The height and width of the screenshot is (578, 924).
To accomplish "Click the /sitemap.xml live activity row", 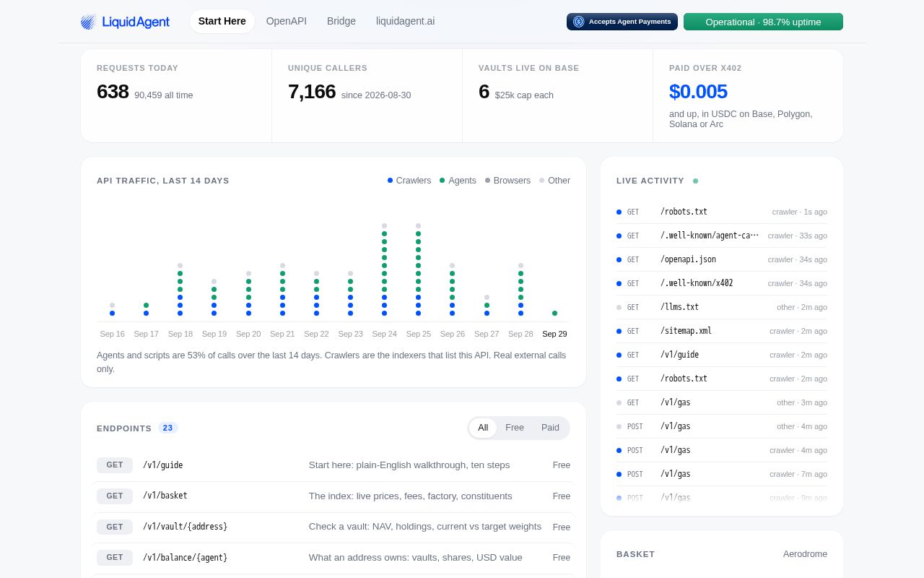I will [x=722, y=331].
